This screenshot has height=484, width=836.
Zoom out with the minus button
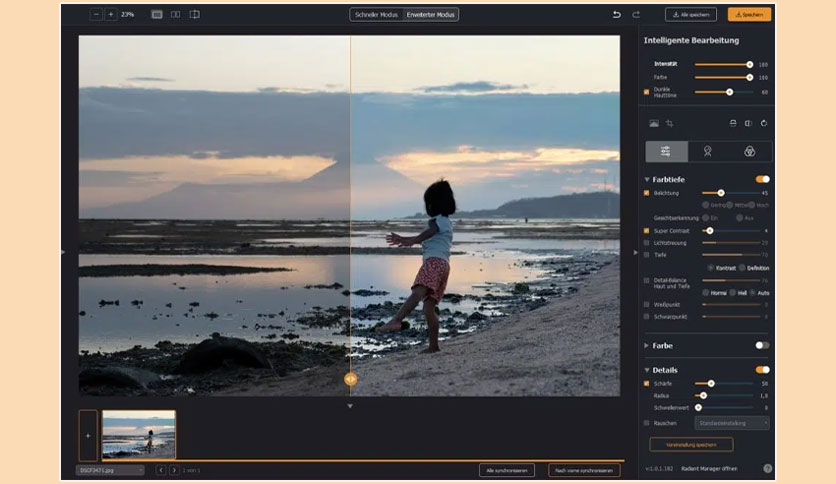coord(96,14)
